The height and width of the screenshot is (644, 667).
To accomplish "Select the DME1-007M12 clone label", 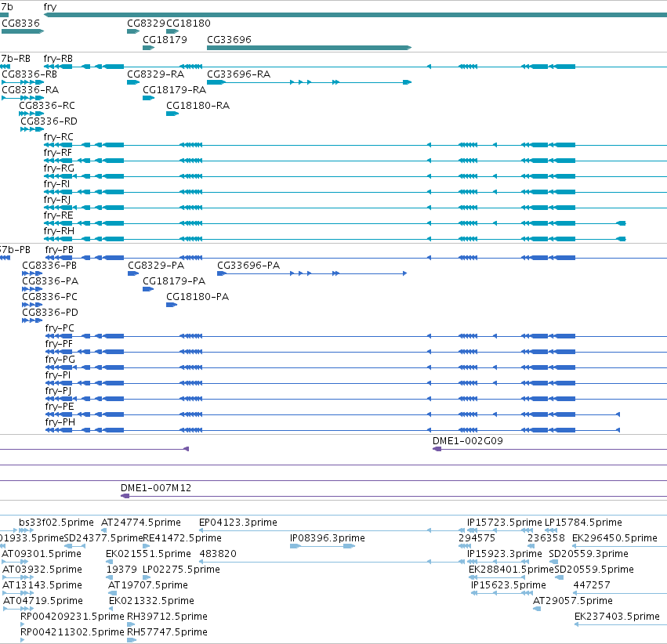I will 156,488.
